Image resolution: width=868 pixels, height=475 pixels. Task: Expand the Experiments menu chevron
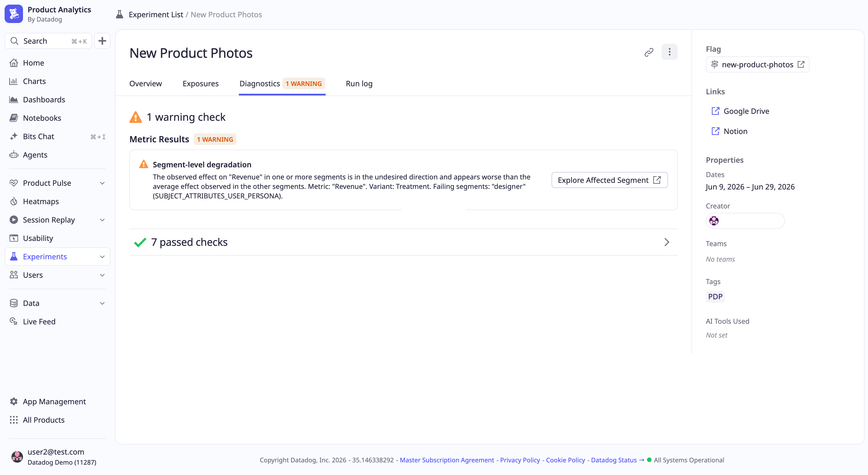(102, 257)
